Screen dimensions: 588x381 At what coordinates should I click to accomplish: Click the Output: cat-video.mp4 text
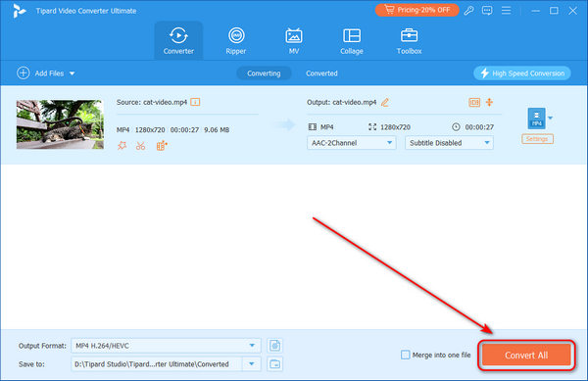pos(341,102)
